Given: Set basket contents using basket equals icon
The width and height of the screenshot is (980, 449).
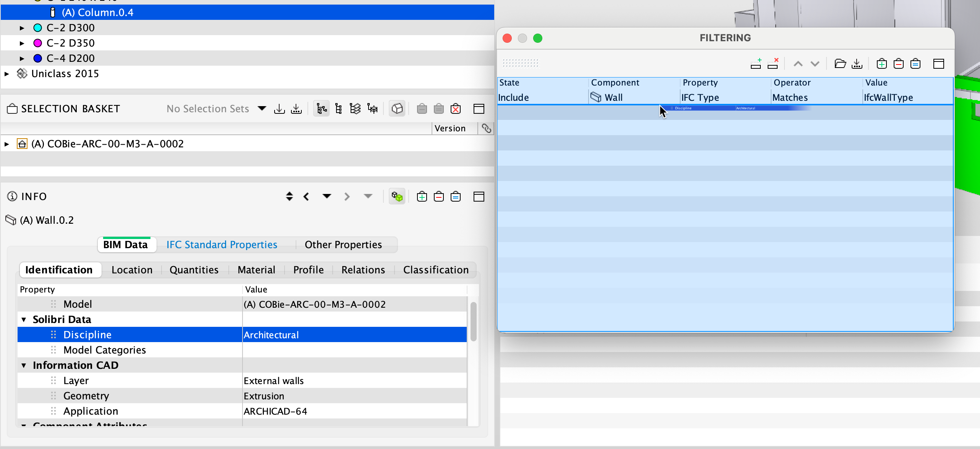Looking at the screenshot, I should pyautogui.click(x=915, y=63).
